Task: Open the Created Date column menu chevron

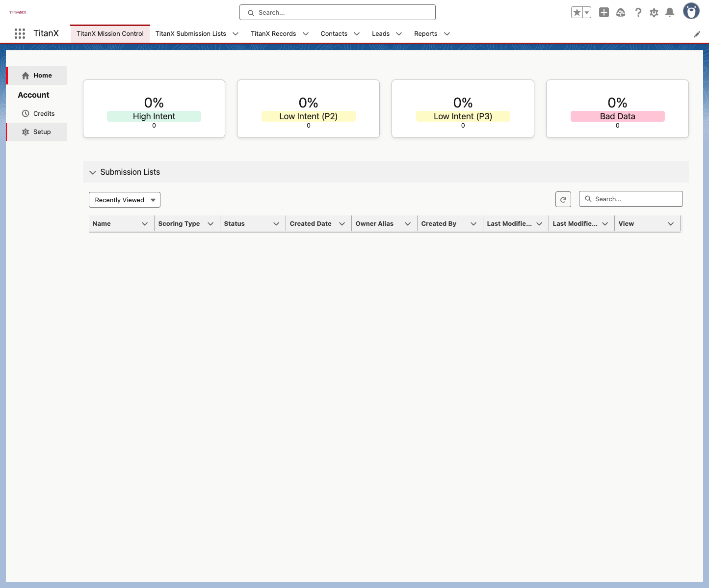Action: [x=342, y=224]
